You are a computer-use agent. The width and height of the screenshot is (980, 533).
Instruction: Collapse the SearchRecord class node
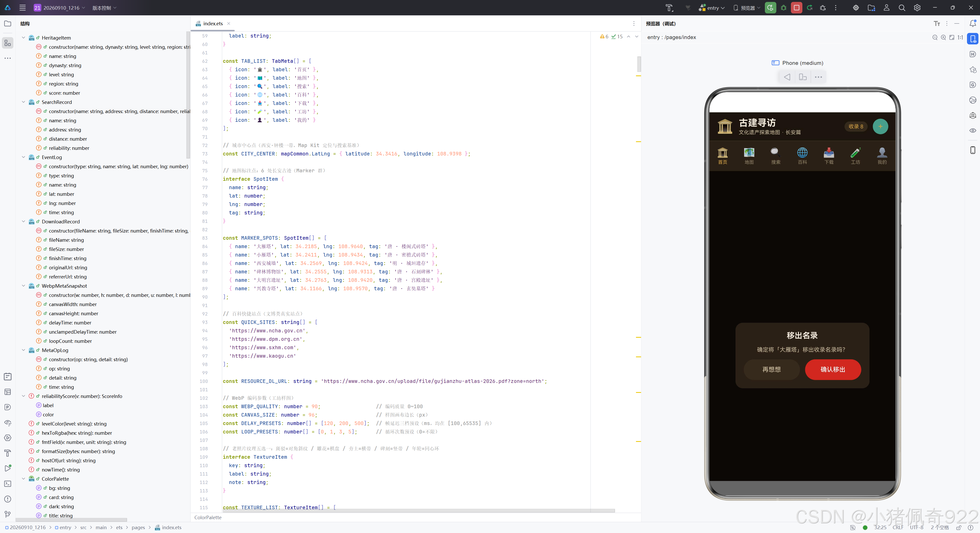[23, 102]
